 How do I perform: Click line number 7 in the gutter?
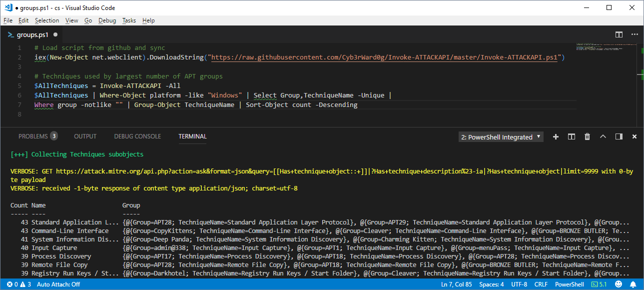tap(19, 105)
